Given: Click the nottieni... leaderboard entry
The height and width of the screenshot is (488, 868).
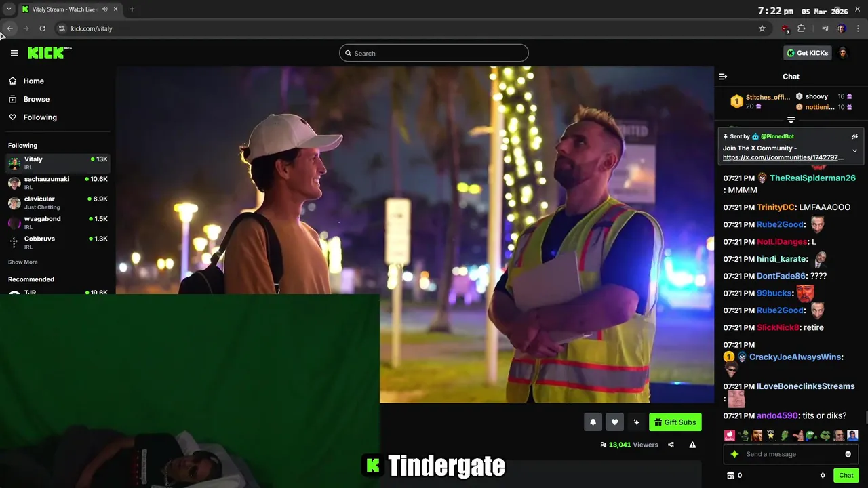Looking at the screenshot, I should (820, 107).
